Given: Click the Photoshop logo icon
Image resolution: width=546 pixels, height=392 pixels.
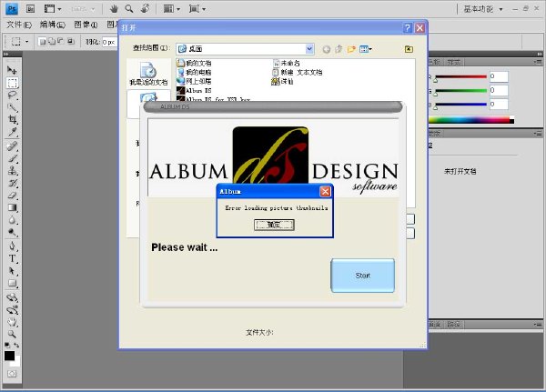Looking at the screenshot, I should (12, 9).
